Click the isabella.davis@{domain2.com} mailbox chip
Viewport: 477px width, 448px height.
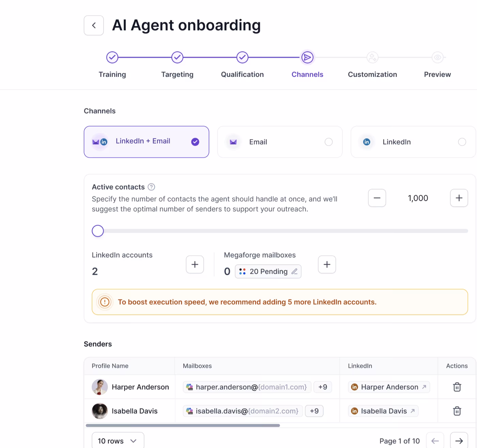tap(243, 411)
